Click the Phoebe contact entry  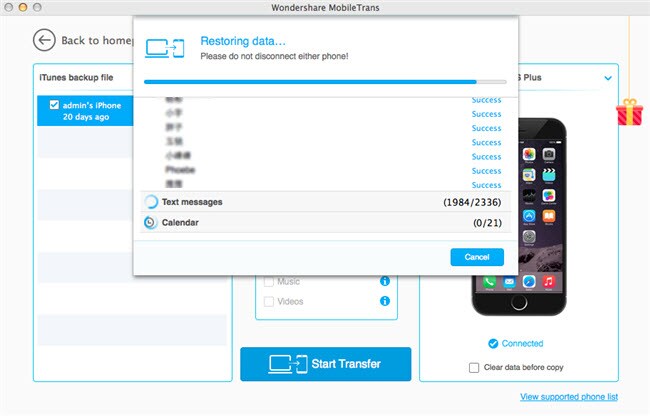point(180,169)
